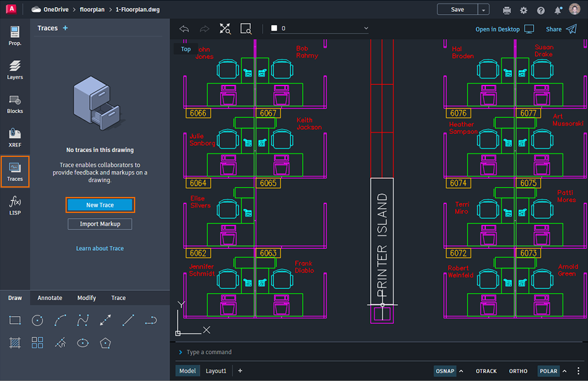Screen dimensions: 588x381
Task: Click the command line input field
Action: tap(379, 352)
